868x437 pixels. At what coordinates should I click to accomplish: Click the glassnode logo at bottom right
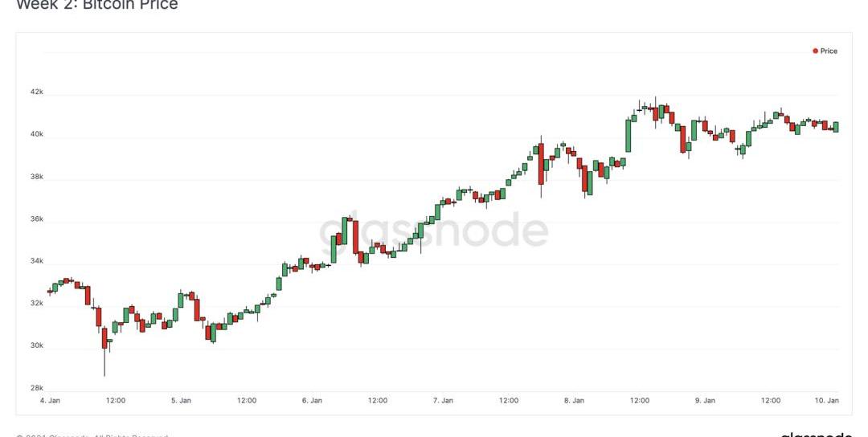[x=816, y=435]
